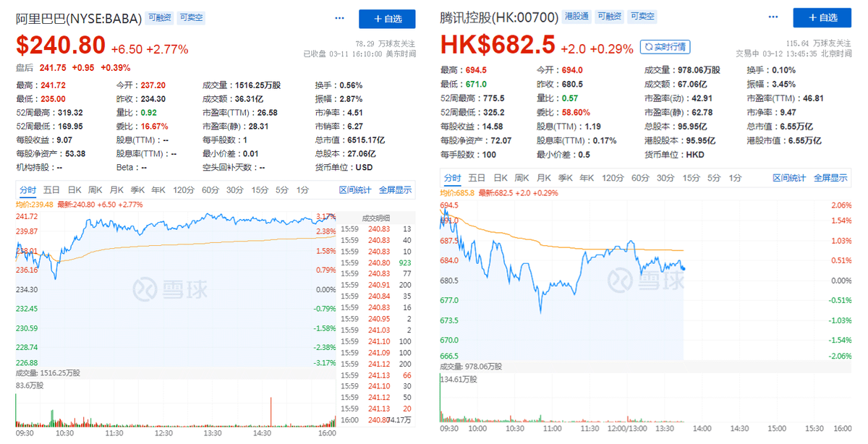Click the trade row with volume 923
868x444 pixels.
tap(376, 262)
